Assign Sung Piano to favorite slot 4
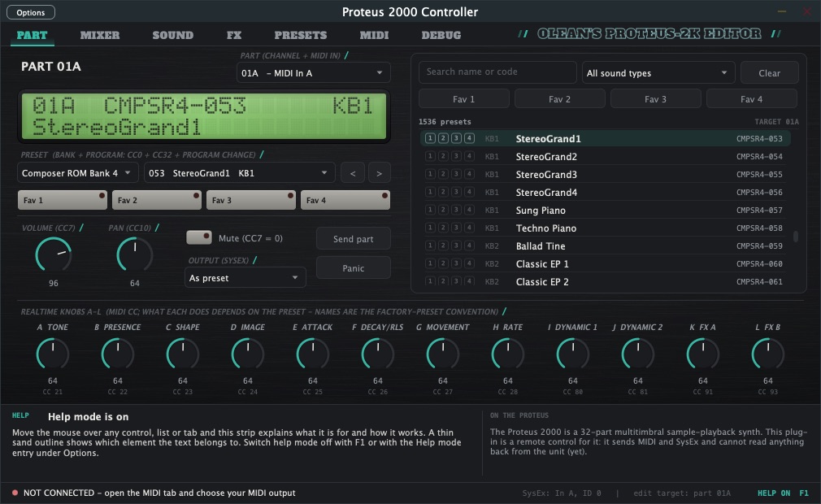This screenshot has height=504, width=821. (x=469, y=210)
